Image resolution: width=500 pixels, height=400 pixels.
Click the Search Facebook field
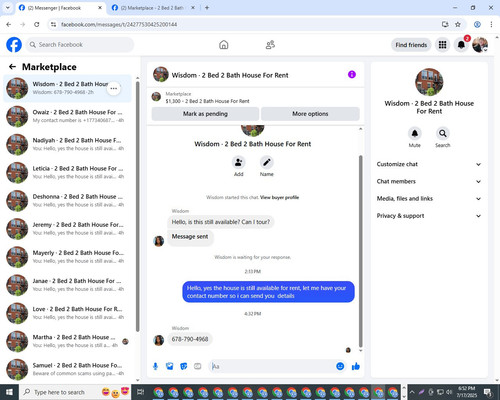click(x=80, y=45)
